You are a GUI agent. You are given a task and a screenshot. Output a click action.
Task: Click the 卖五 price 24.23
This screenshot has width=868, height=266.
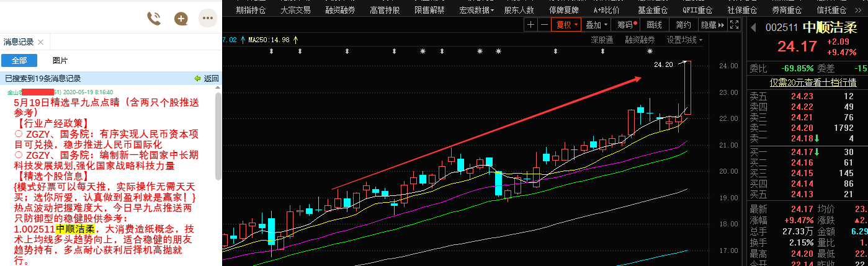pos(802,96)
